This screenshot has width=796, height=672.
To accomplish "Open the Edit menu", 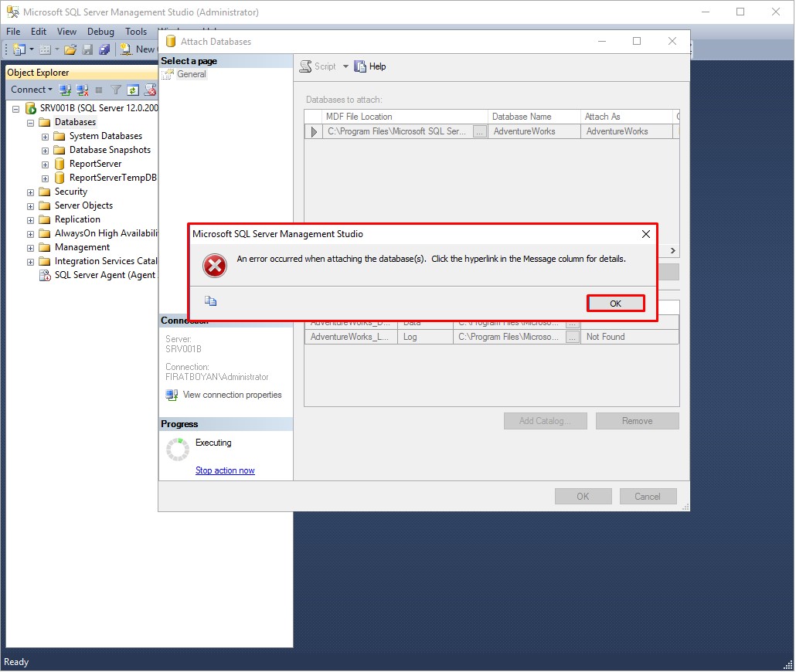I will (39, 32).
